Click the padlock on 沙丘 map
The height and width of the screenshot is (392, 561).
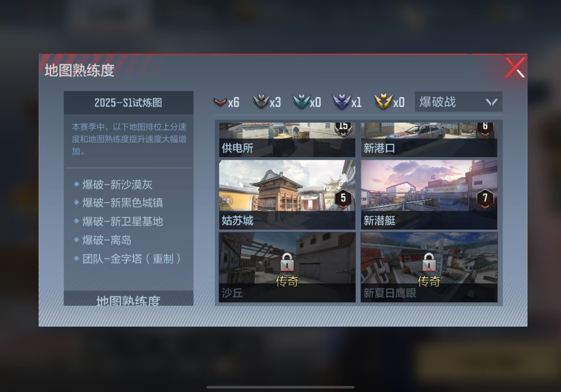tap(287, 262)
